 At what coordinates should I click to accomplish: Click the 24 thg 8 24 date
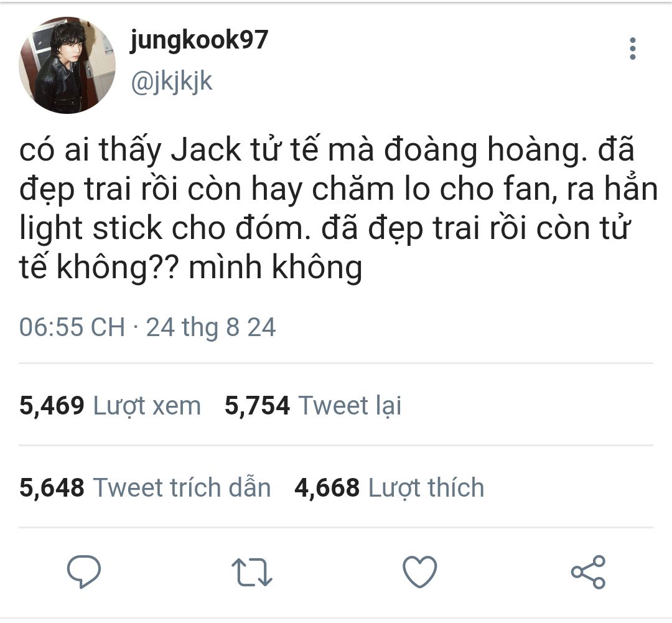[211, 327]
